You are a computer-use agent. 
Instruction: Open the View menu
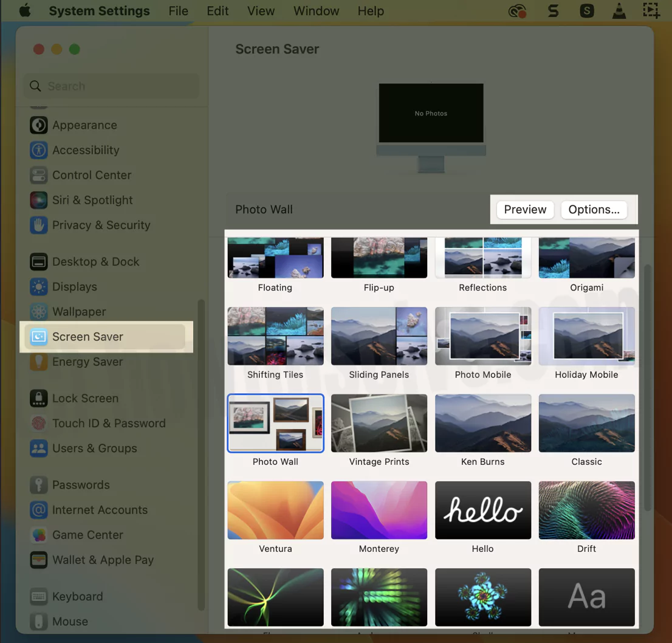(x=261, y=11)
